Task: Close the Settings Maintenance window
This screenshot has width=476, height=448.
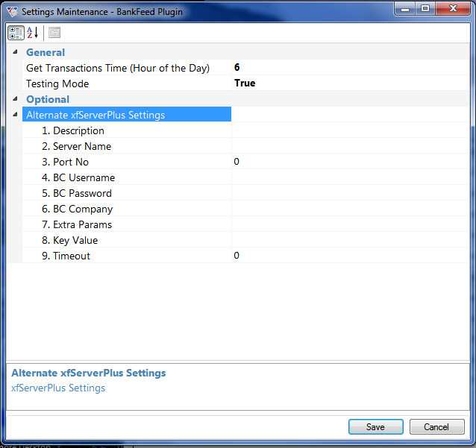Action: pyautogui.click(x=453, y=8)
